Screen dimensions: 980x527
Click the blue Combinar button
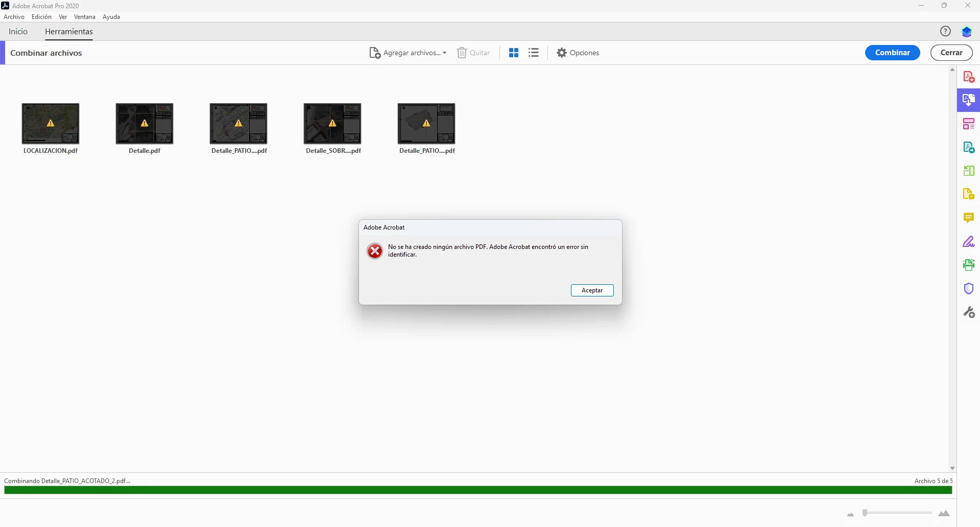[x=892, y=53]
